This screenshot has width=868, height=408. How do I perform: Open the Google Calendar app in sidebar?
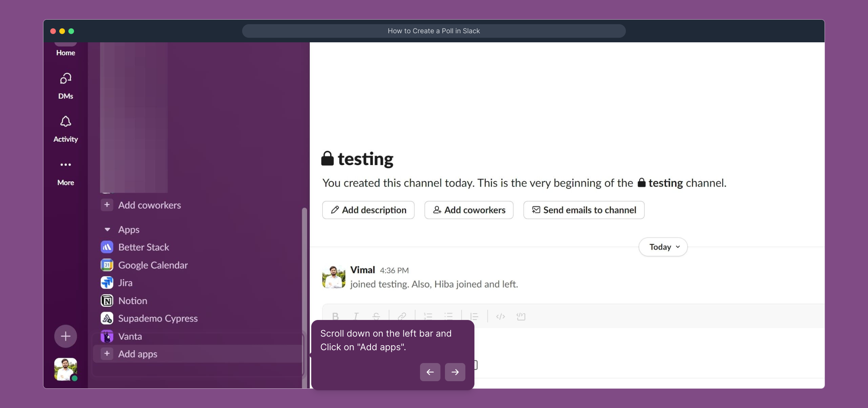(153, 265)
